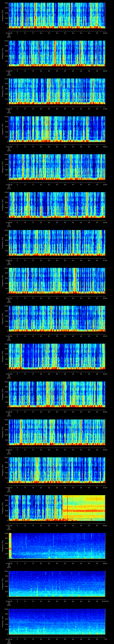Select the 19:57:00 spectrogram with broadband noise onset
The height and width of the screenshot is (644, 114).
tap(57, 508)
